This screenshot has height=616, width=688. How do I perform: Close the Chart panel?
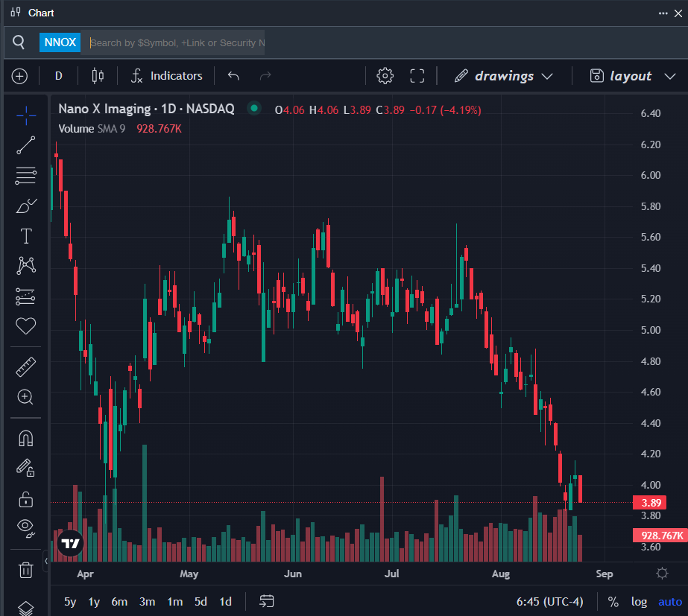[x=678, y=13]
